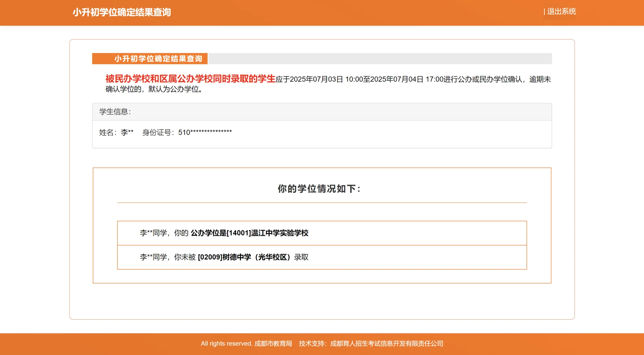Select the 公办学位 result row

click(322, 233)
